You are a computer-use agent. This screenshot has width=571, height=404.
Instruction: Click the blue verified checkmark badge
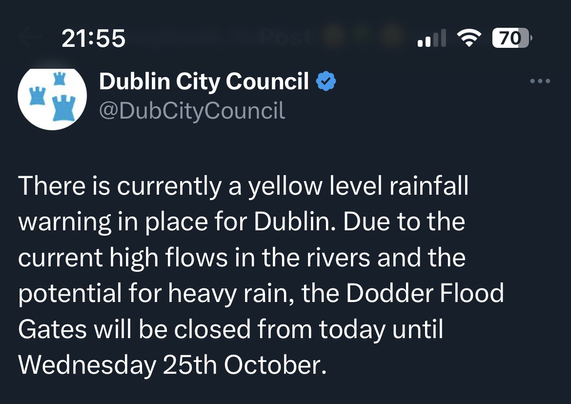(x=326, y=81)
